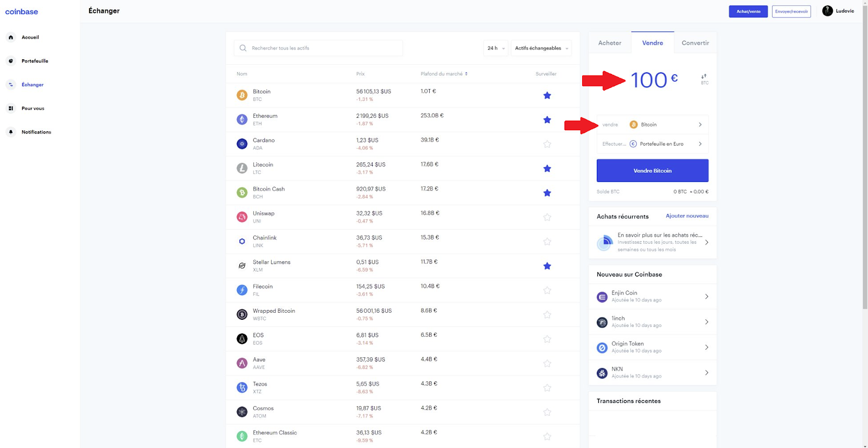This screenshot has width=868, height=448.
Task: Unwatch Bitcoin Cash with its star
Action: [x=547, y=193]
